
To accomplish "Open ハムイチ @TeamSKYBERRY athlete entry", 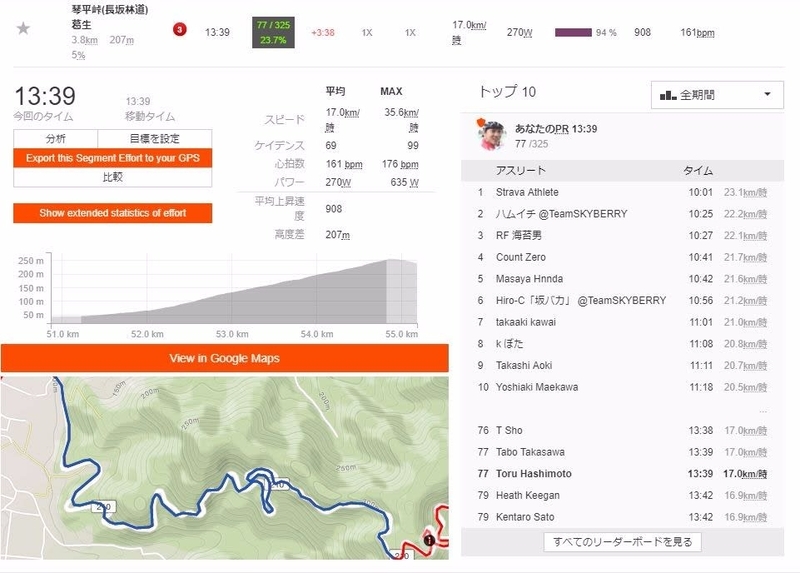I will 561,214.
